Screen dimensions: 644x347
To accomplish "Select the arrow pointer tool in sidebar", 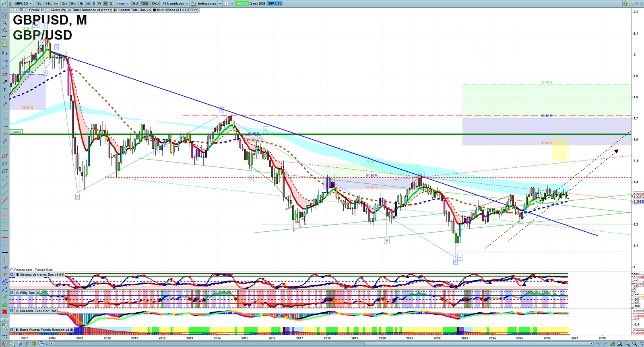I will click(4, 15).
